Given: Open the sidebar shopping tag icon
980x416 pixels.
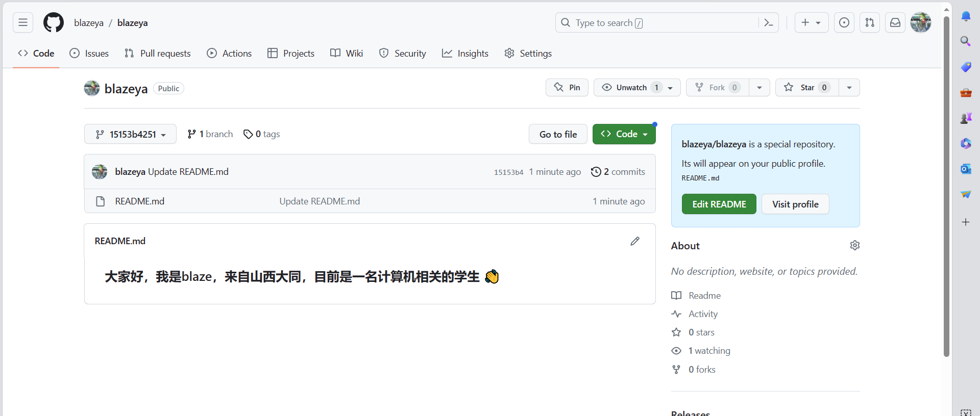Looking at the screenshot, I should pyautogui.click(x=966, y=67).
